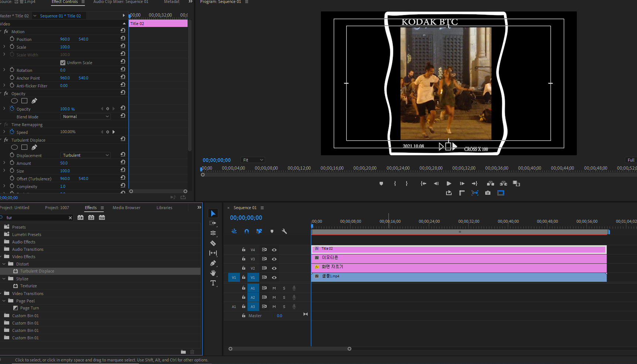This screenshot has height=364, width=637.
Task: Switch to Effect Controls tab
Action: coord(65,2)
